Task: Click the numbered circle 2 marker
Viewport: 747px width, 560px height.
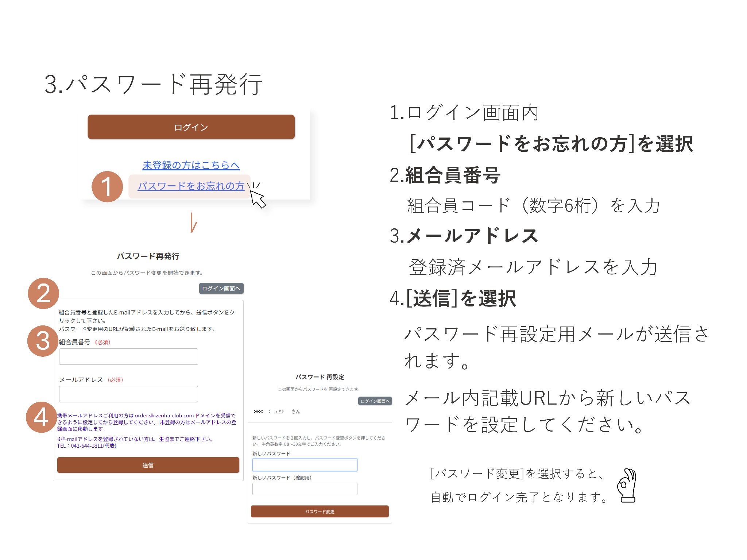Action: [x=43, y=293]
